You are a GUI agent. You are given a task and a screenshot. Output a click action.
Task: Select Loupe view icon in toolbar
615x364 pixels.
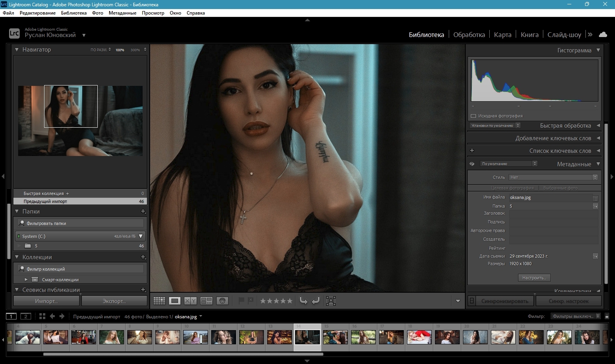pyautogui.click(x=175, y=301)
